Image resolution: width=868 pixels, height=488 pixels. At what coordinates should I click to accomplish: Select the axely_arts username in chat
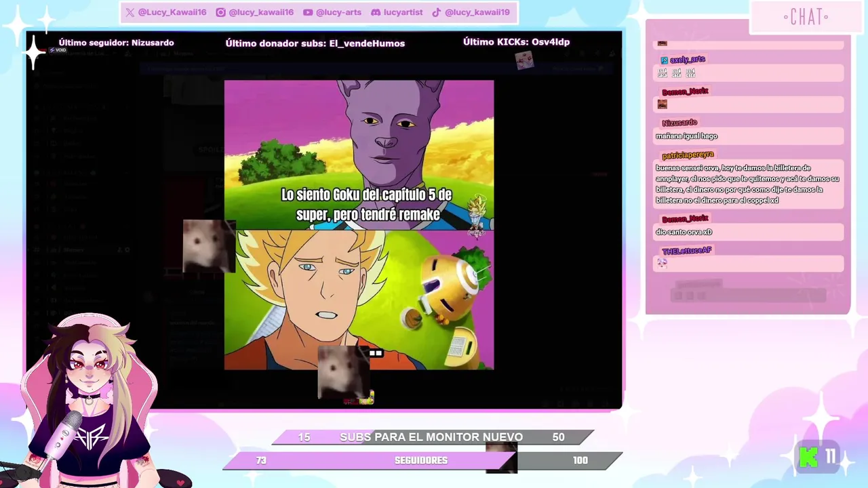point(688,60)
